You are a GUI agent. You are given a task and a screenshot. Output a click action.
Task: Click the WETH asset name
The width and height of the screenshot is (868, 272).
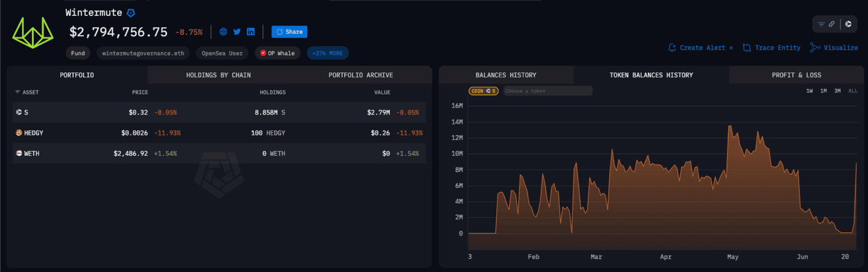click(x=31, y=154)
